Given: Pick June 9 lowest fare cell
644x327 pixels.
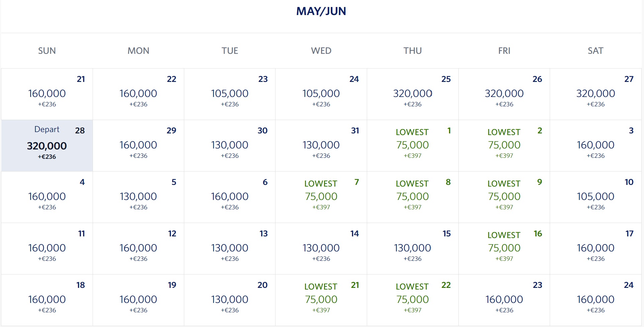Looking at the screenshot, I should (x=504, y=197).
